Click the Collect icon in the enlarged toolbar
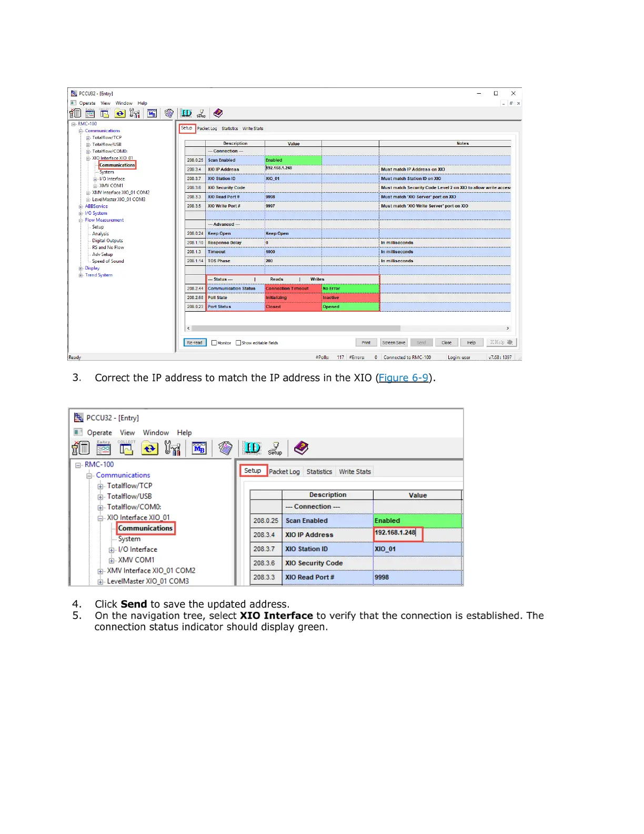The width and height of the screenshot is (644, 834). (126, 448)
